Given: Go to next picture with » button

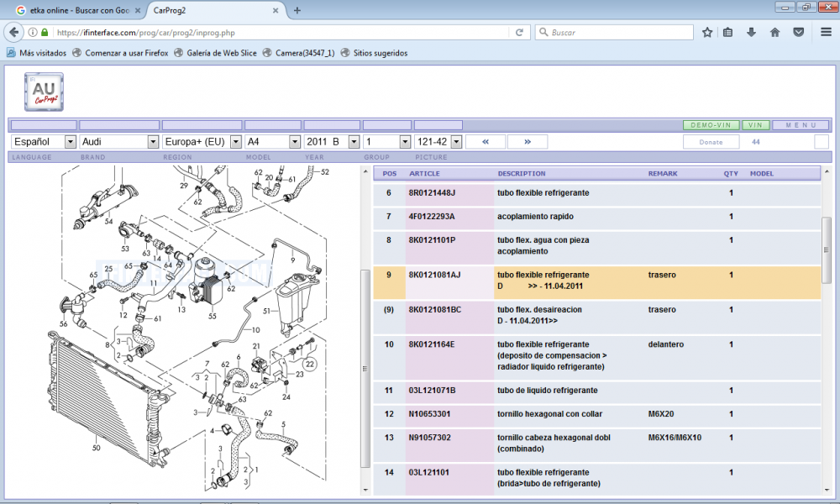Looking at the screenshot, I should [528, 142].
